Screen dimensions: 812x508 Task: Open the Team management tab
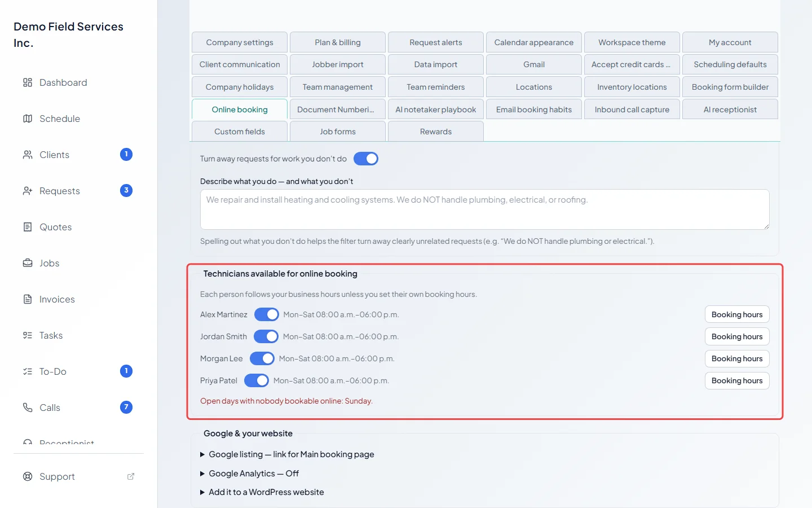click(338, 87)
